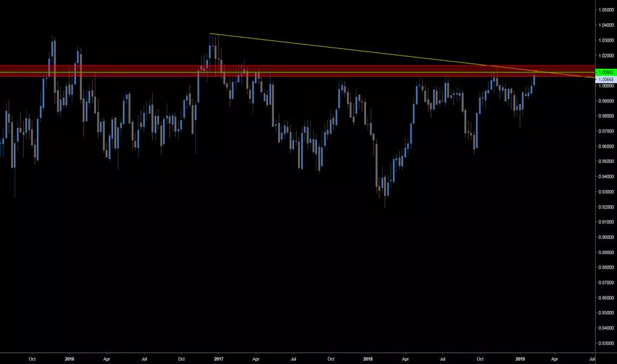Screen dimensions: 617x364
Task: Select the green 1.00862 price tag
Action: (606, 72)
